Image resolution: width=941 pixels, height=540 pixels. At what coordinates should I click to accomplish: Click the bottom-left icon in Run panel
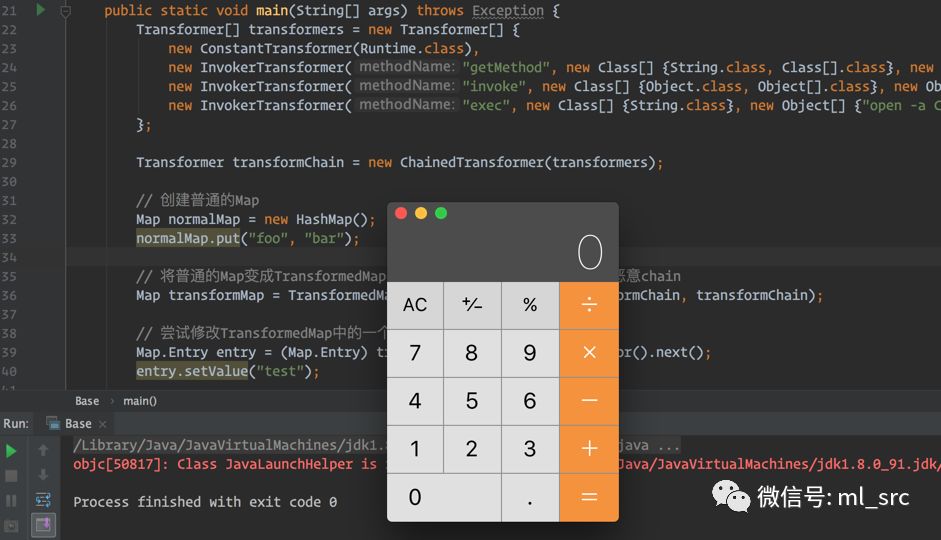pyautogui.click(x=11, y=526)
